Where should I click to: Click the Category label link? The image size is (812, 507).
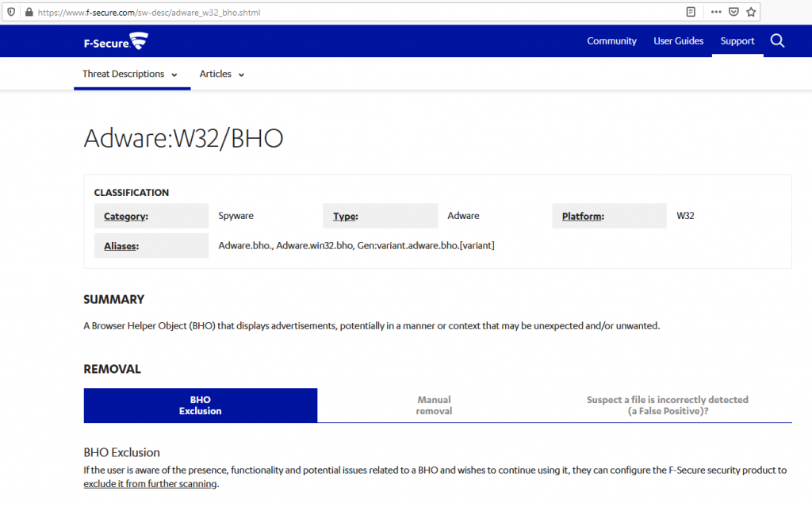[x=126, y=216]
